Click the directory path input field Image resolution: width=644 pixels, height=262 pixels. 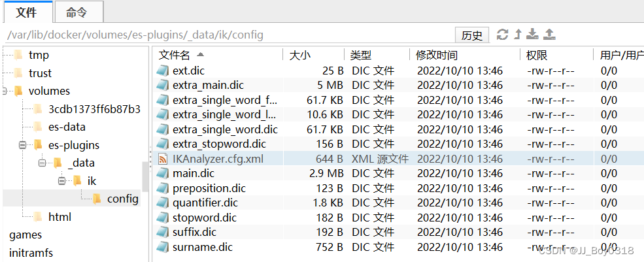228,35
